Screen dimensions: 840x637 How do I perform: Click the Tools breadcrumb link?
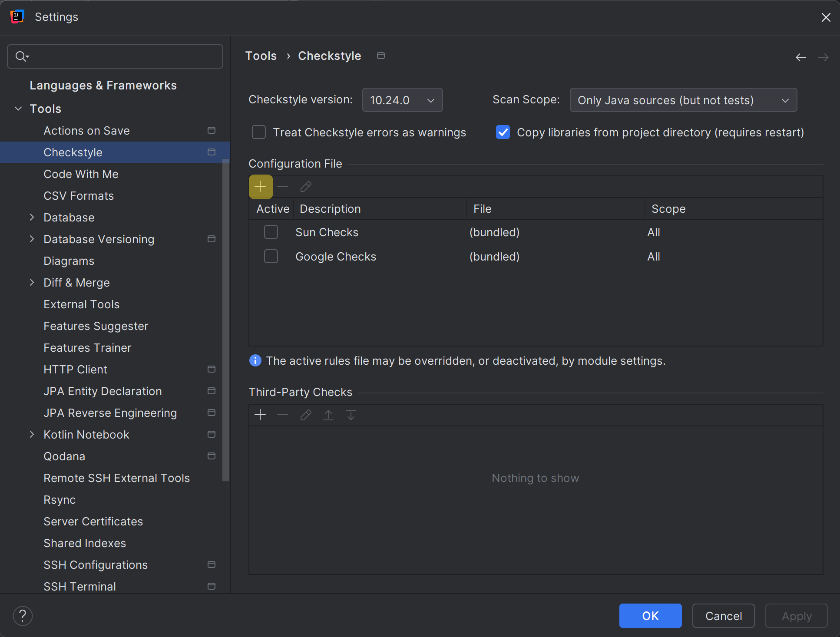coord(261,56)
